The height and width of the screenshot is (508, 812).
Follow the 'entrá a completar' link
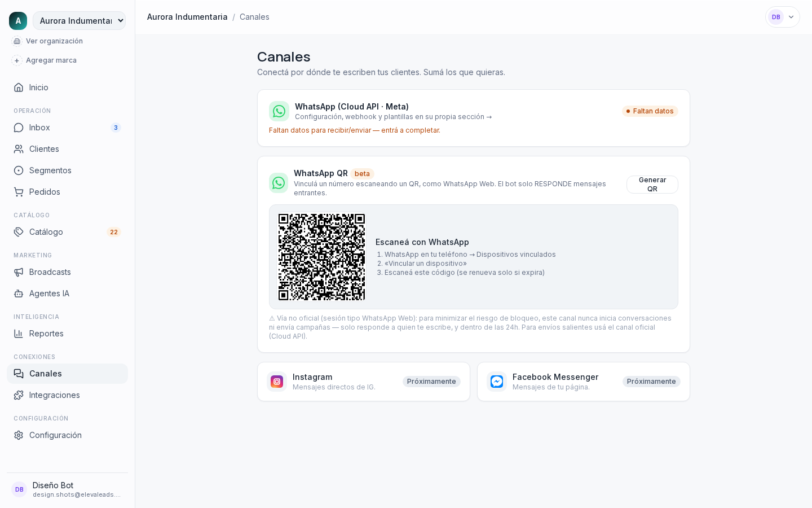click(x=411, y=130)
